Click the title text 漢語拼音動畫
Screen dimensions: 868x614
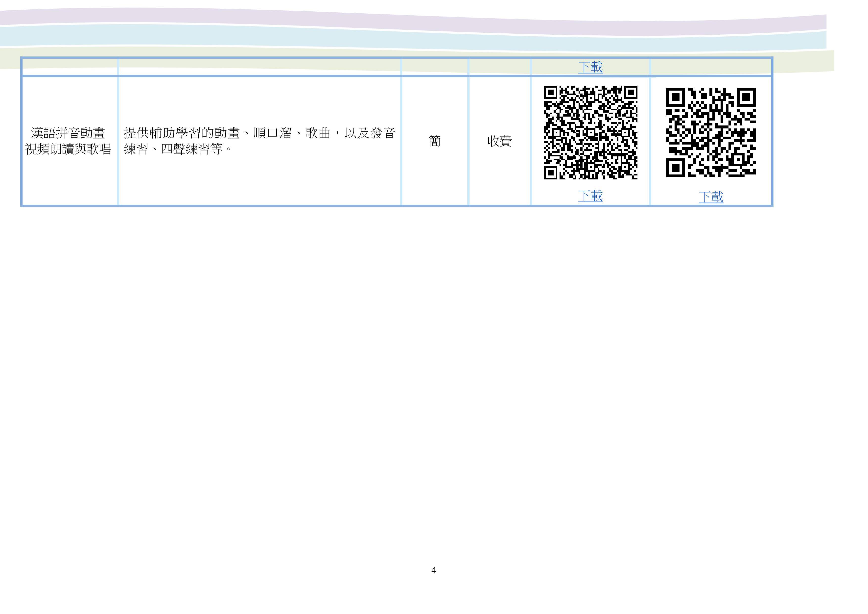(x=68, y=133)
